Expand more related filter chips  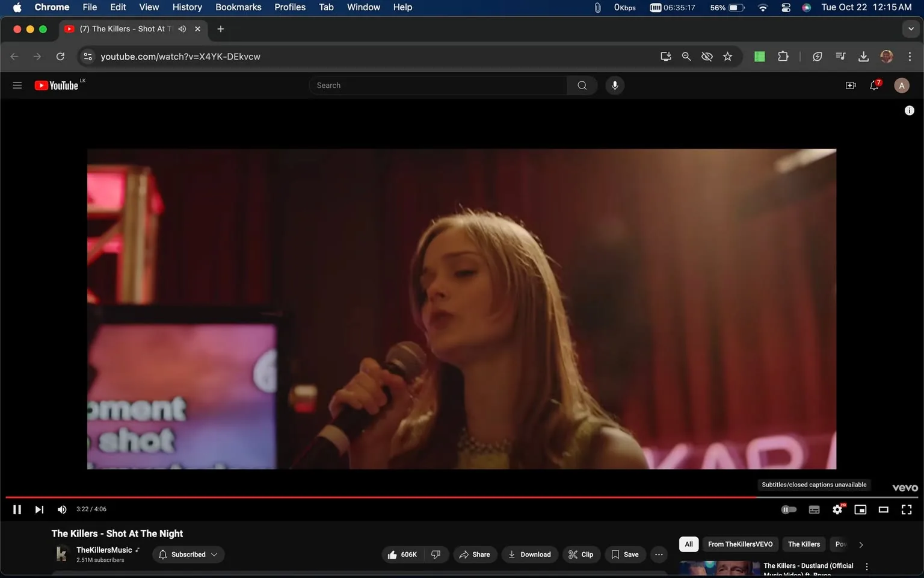click(x=860, y=544)
